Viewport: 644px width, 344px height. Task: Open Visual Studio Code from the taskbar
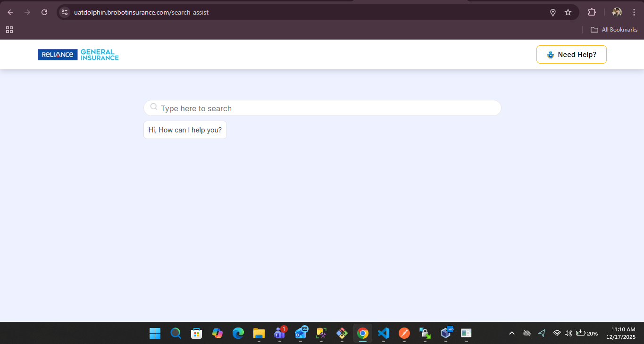[x=384, y=333]
